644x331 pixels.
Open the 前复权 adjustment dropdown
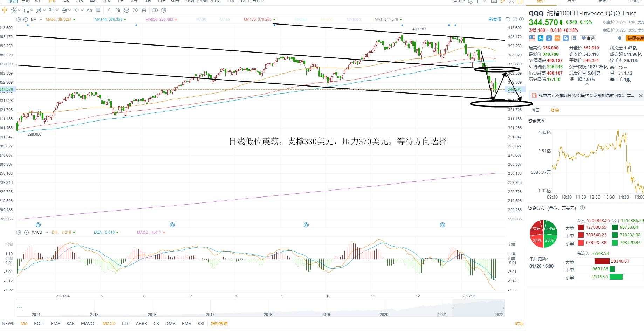coord(495,19)
